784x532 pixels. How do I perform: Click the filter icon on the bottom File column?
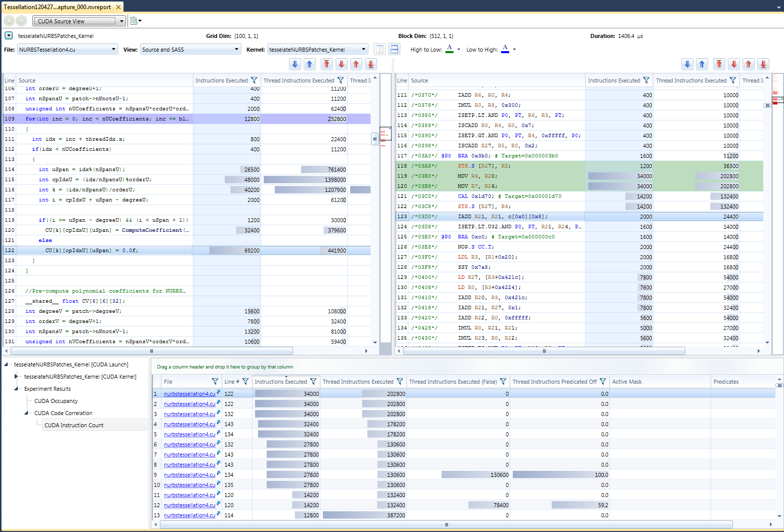(x=215, y=382)
